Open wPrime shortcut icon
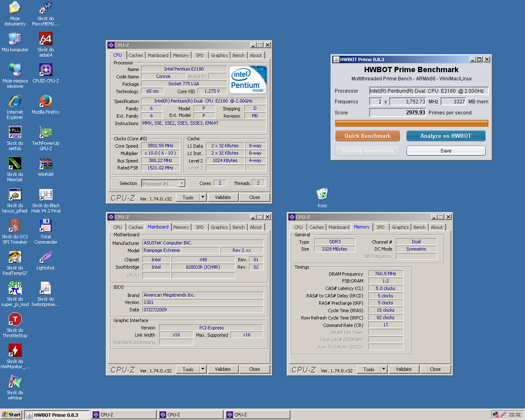 (x=15, y=381)
